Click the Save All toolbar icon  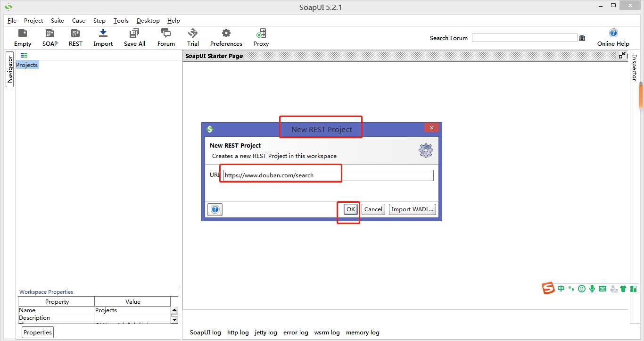[134, 33]
